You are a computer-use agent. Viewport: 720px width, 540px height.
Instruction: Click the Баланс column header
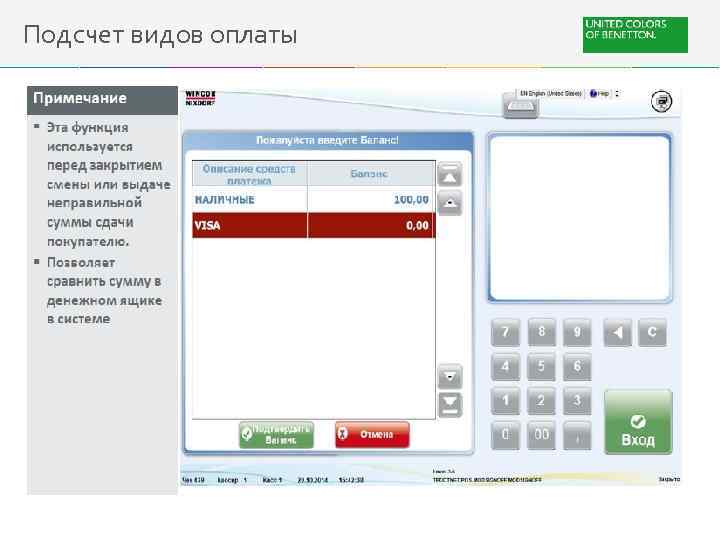tap(371, 174)
